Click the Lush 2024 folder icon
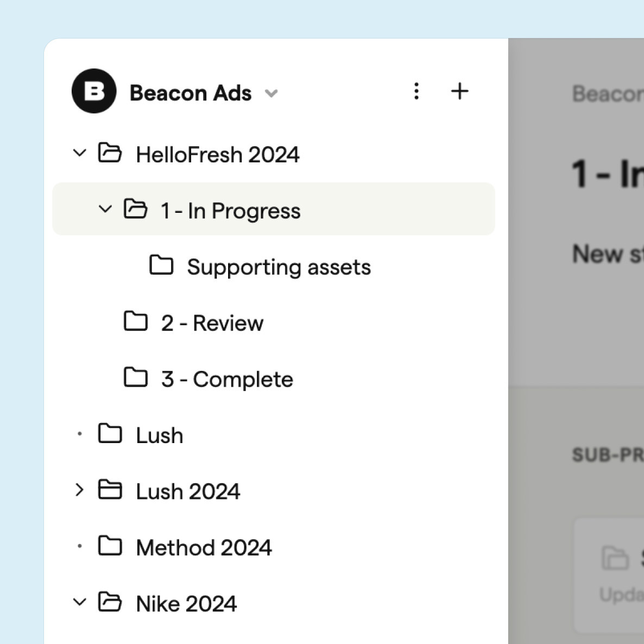Viewport: 644px width, 644px height. tap(110, 490)
